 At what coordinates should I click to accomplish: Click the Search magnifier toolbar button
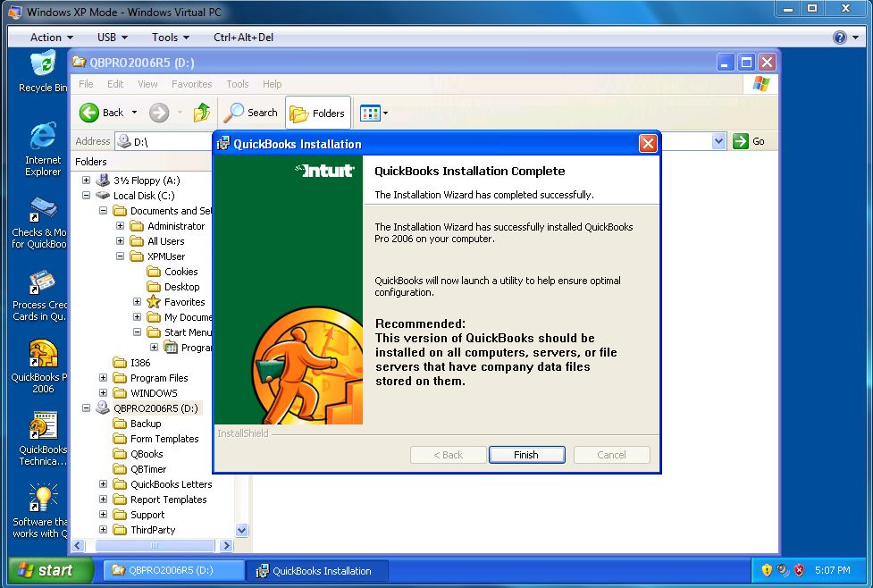tap(250, 113)
